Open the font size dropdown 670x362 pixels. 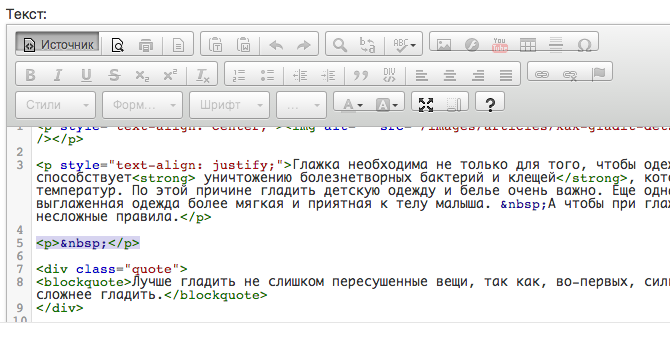(x=301, y=105)
